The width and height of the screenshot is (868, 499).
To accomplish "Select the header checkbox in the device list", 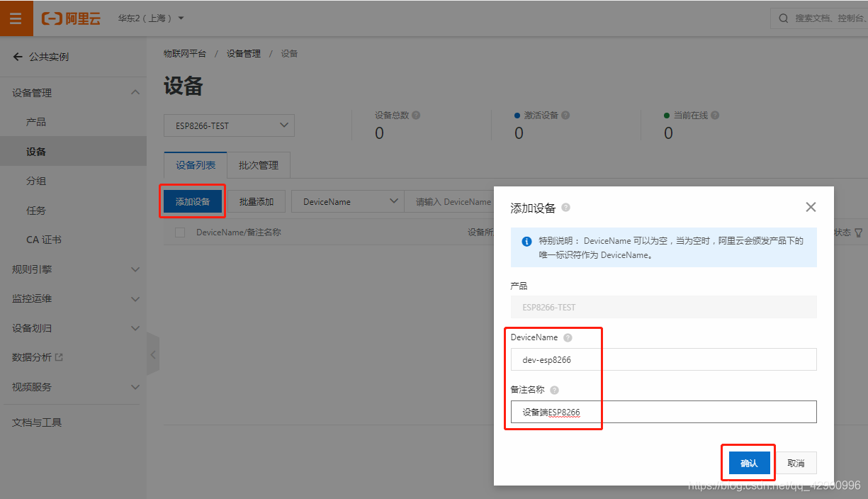I will tap(179, 232).
